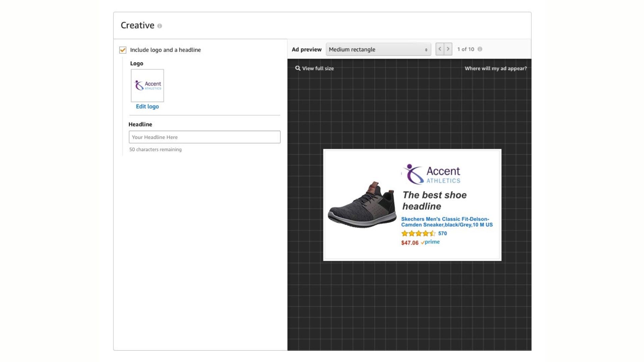This screenshot has width=644, height=362.
Task: Open the Medium rectangle ad size dropdown
Action: click(378, 49)
